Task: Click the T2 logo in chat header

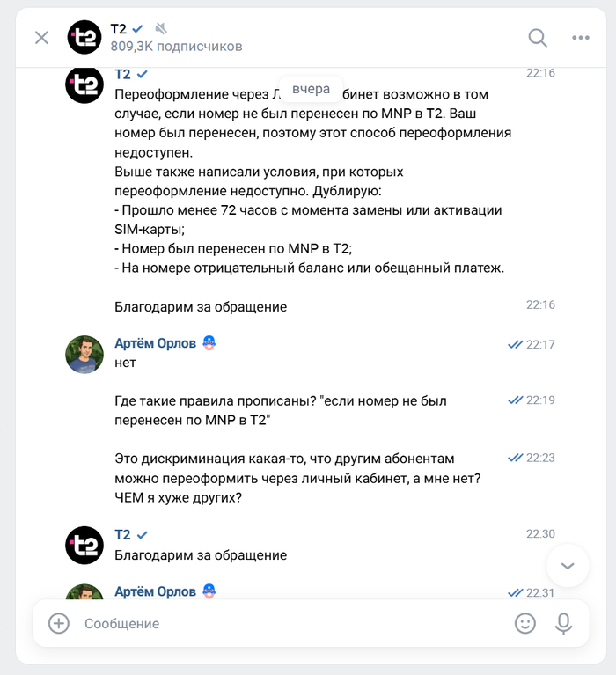Action: point(85,37)
